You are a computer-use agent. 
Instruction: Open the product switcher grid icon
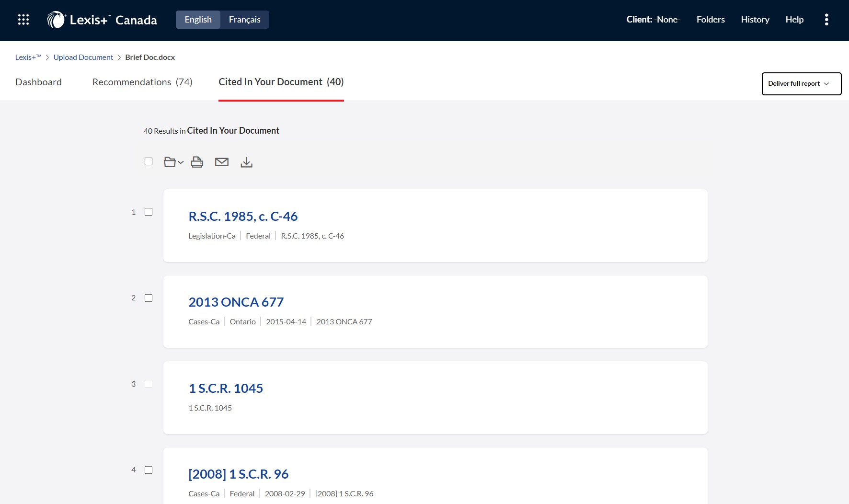[x=23, y=20]
